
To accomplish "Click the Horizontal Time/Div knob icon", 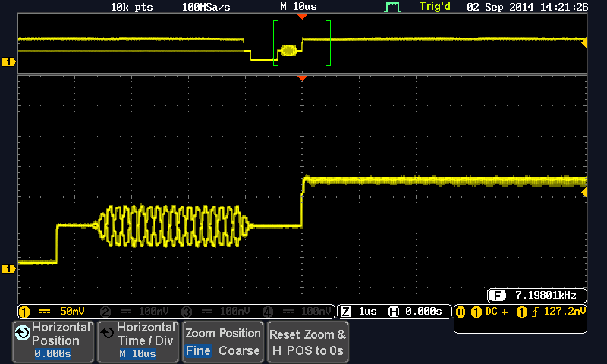I will pos(108,332).
